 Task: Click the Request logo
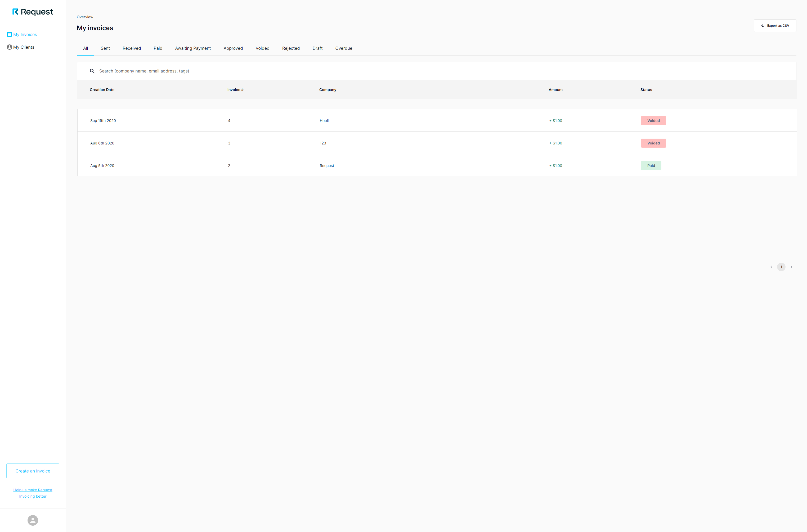point(33,12)
